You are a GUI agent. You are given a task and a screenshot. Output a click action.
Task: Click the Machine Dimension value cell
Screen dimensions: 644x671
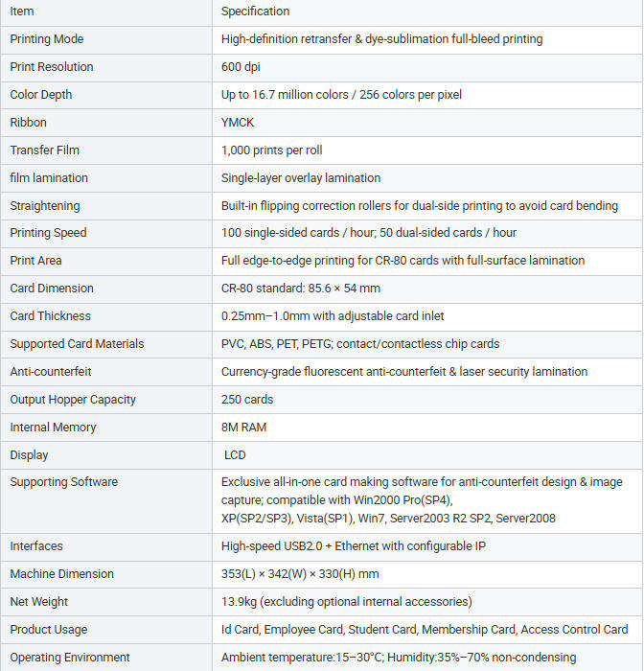427,574
